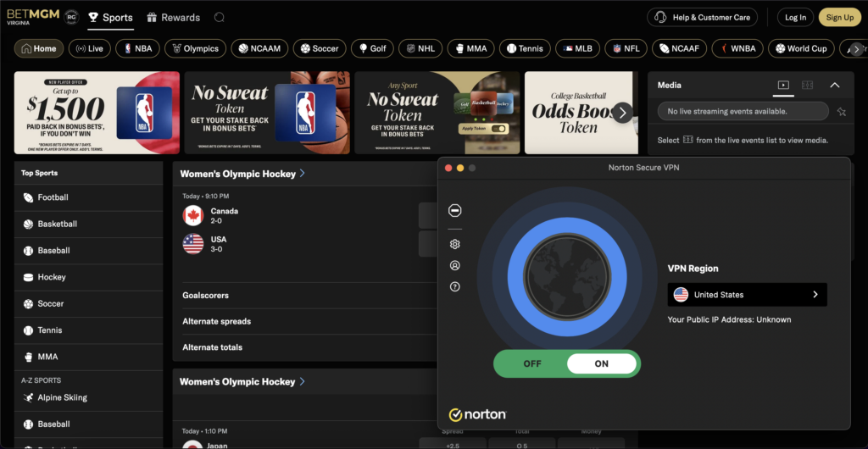This screenshot has width=868, height=449.
Task: Open Soccer in Top Sports sidebar
Action: pos(88,304)
